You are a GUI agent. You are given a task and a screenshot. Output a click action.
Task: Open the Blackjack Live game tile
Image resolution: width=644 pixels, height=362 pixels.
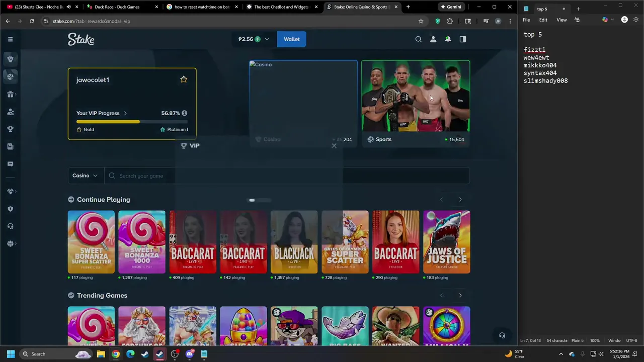(x=294, y=242)
